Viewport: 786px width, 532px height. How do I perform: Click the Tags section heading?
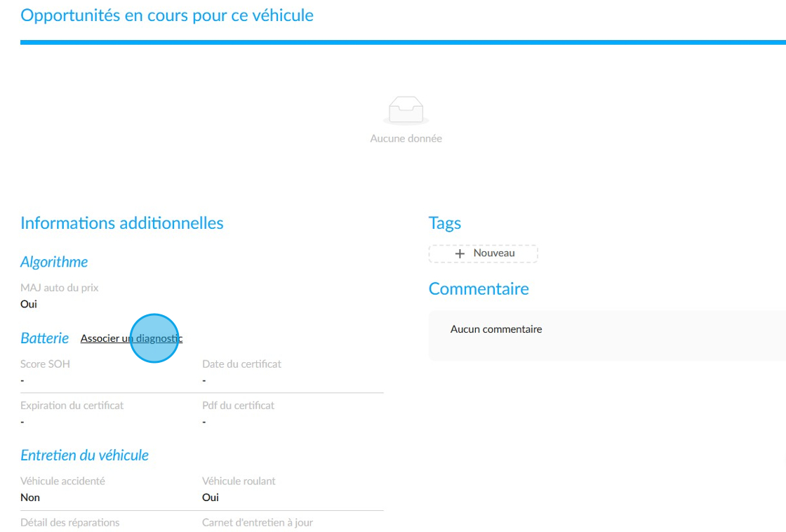click(445, 223)
